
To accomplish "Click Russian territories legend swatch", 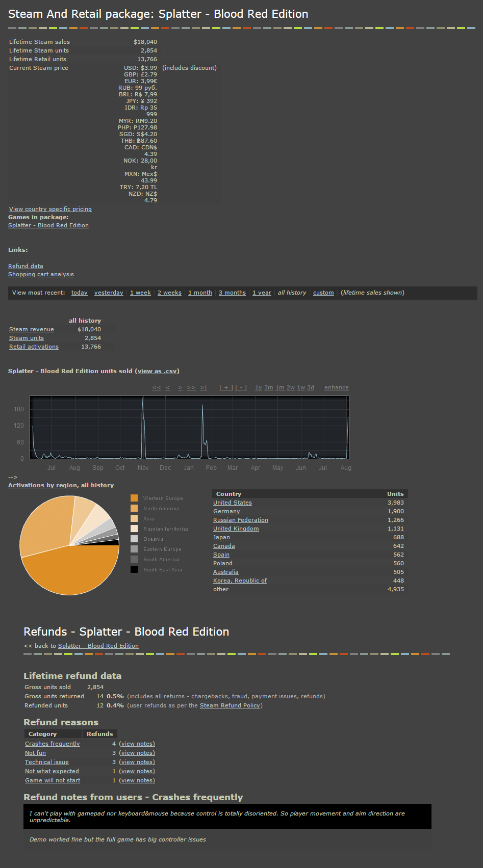I will 134,529.
